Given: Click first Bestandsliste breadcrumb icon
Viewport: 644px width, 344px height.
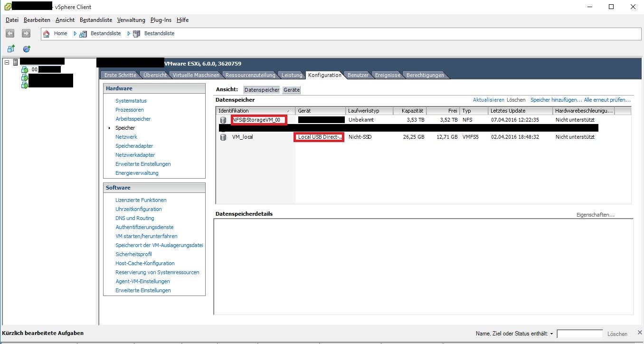Looking at the screenshot, I should click(x=83, y=34).
